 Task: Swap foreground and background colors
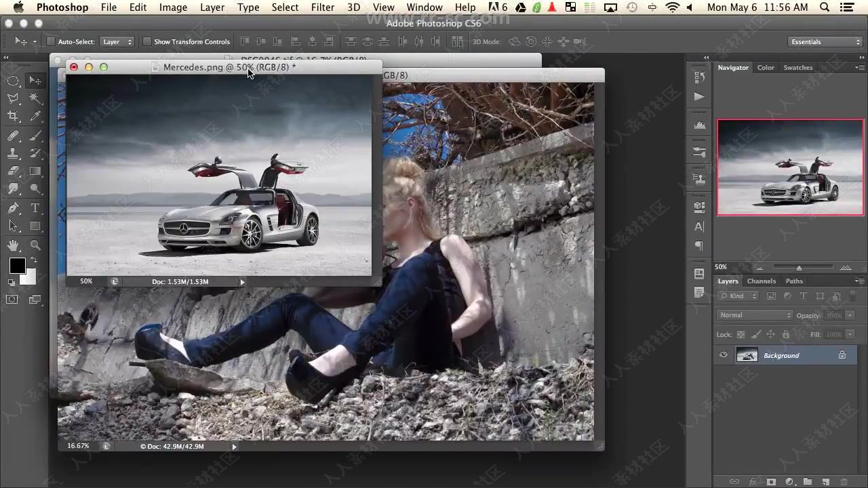(33, 261)
